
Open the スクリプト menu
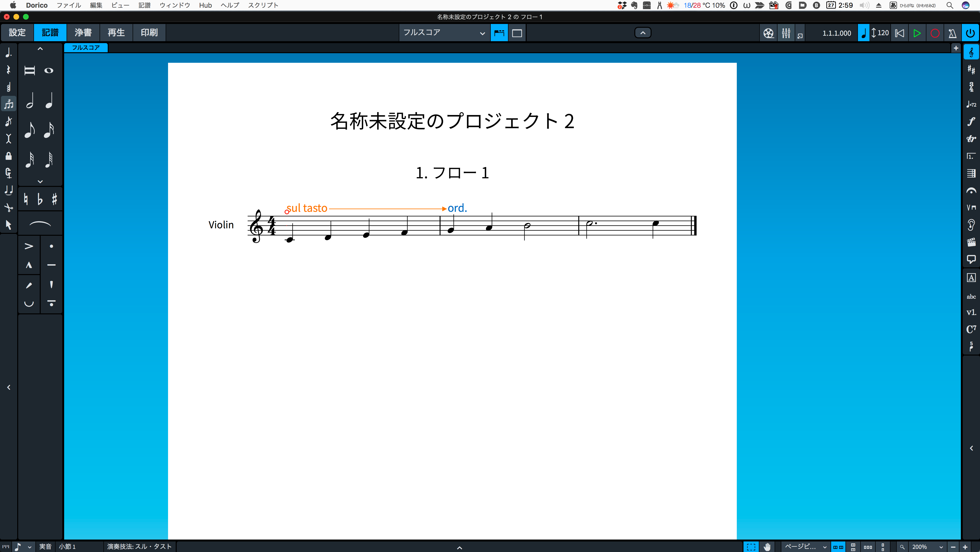click(x=263, y=5)
